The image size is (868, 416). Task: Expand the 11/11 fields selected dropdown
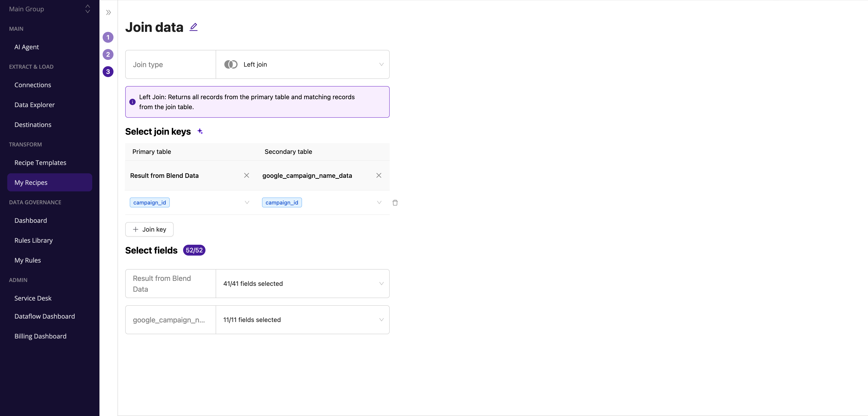(x=302, y=320)
